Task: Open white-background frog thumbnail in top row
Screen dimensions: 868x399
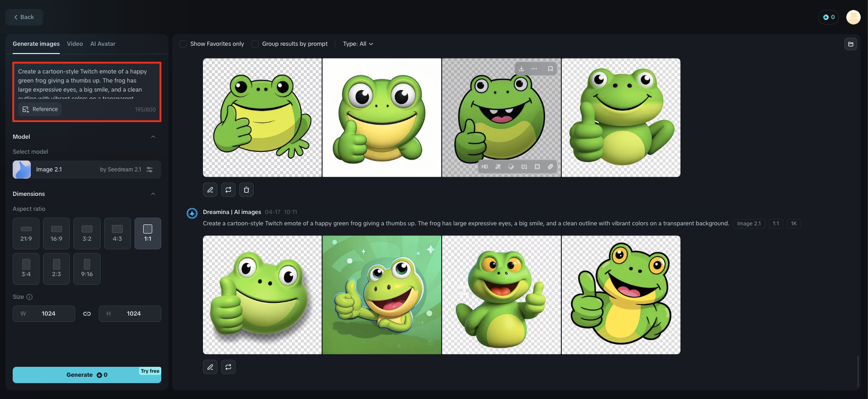Action: pyautogui.click(x=382, y=117)
